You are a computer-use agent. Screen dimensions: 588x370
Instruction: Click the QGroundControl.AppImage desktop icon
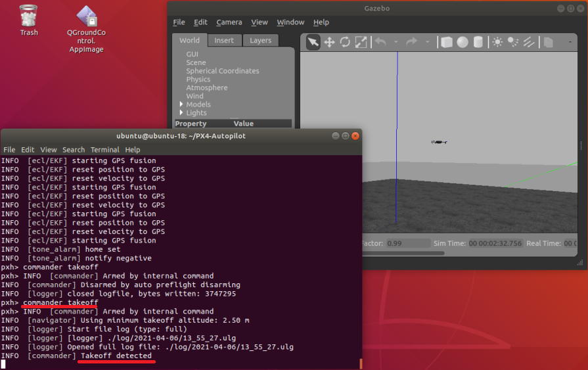pyautogui.click(x=86, y=30)
